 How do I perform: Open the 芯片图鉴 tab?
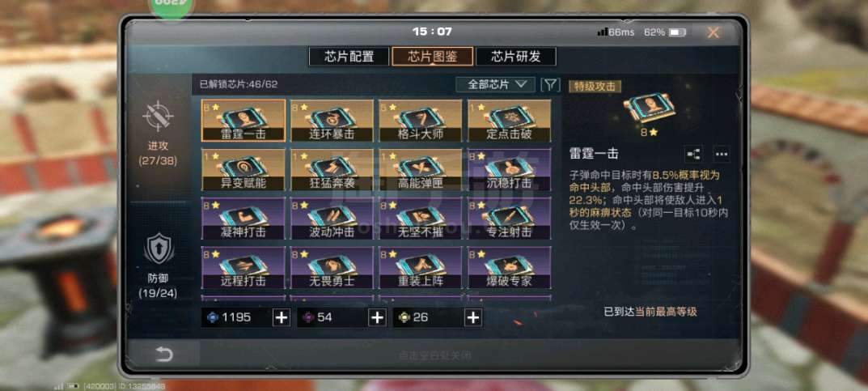[432, 57]
